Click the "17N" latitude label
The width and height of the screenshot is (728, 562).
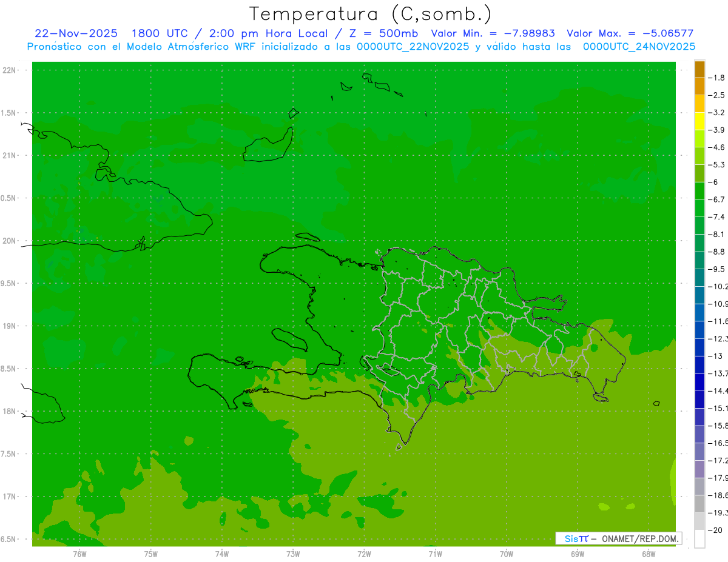click(x=10, y=497)
